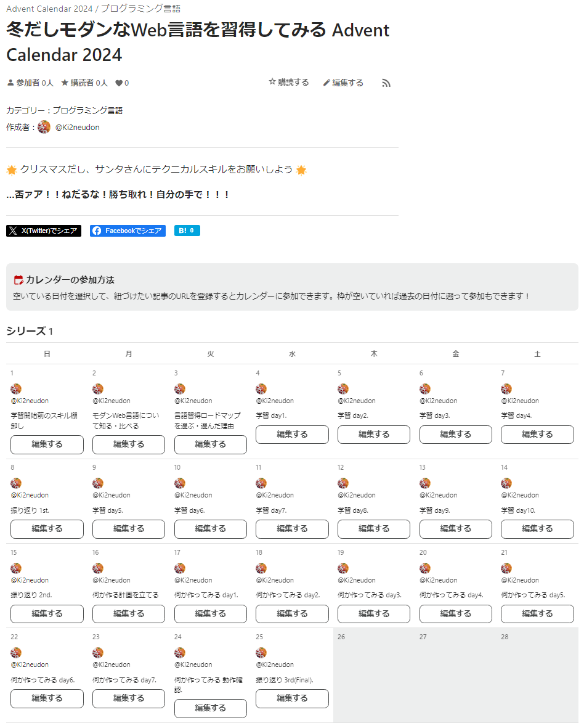Click 編集する for 学習開始前のスキル棚卸し entry
584x728 pixels.
(47, 444)
